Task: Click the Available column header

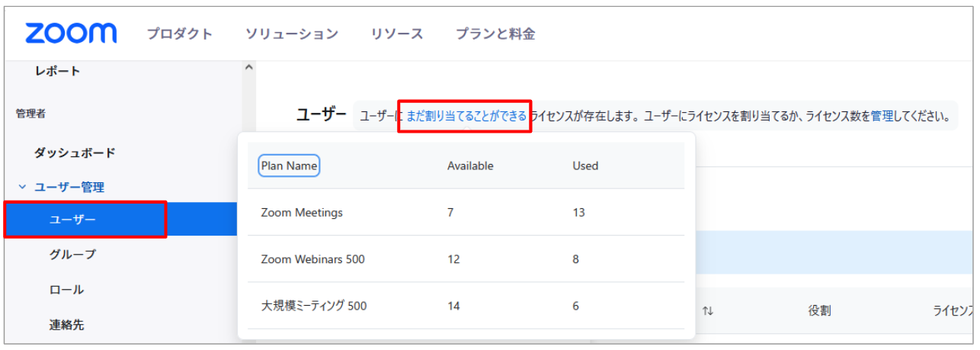Action: pos(470,165)
